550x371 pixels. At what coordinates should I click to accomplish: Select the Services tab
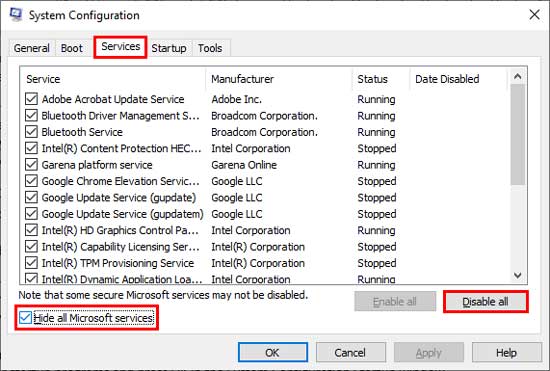click(120, 47)
